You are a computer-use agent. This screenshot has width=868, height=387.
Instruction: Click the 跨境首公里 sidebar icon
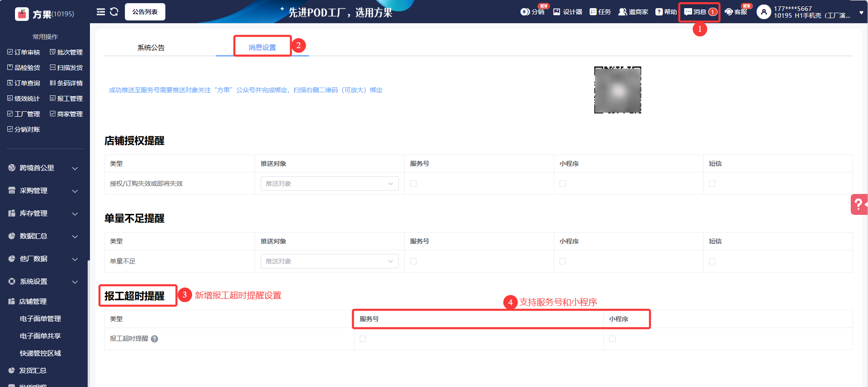12,168
